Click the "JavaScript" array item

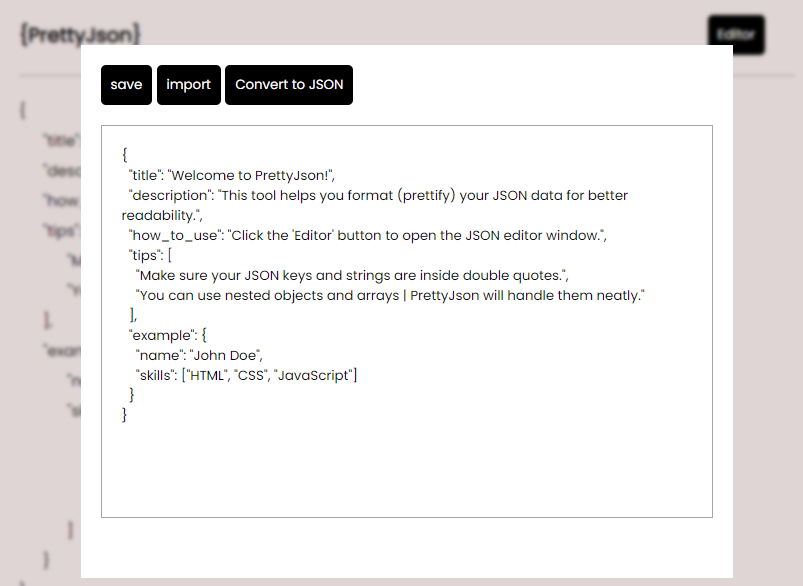coord(313,375)
